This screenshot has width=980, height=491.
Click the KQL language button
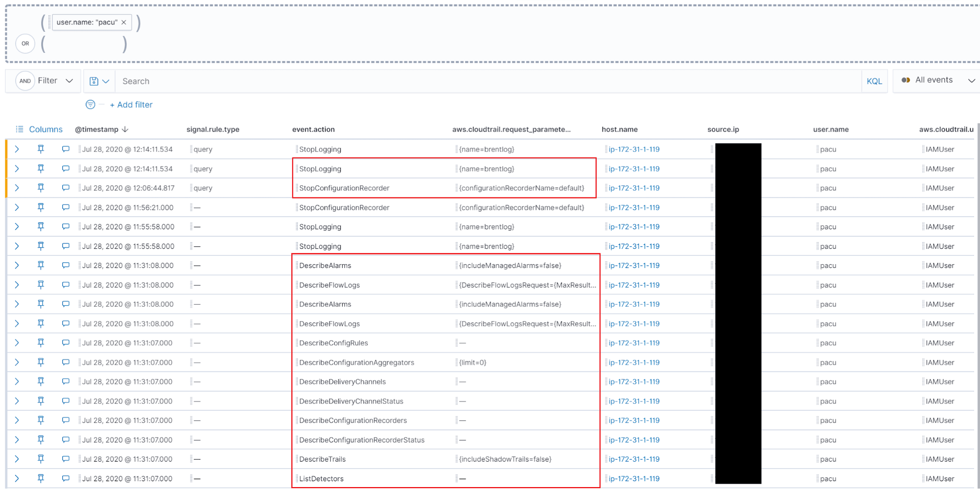pos(875,81)
